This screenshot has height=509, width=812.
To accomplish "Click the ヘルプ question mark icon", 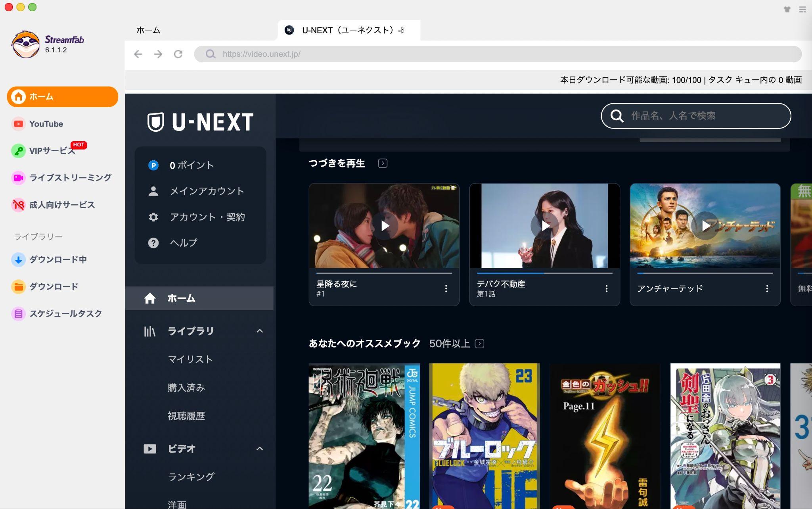I will point(153,243).
